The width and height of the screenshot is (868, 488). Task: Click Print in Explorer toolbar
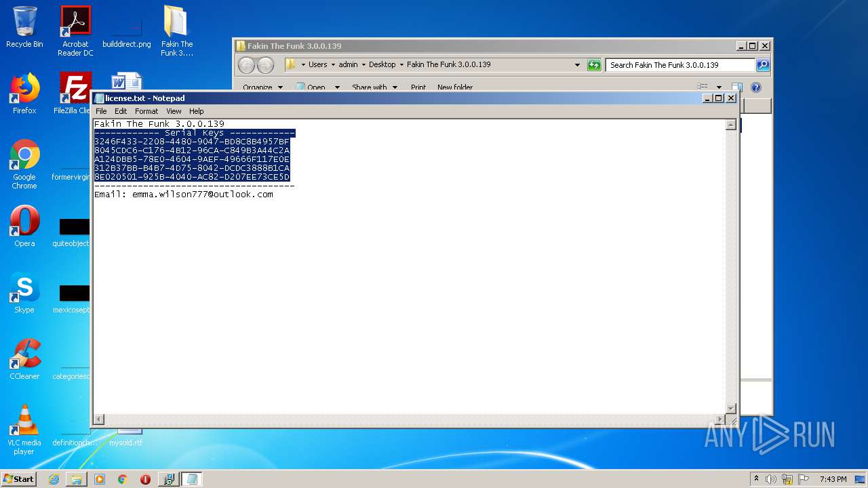[418, 87]
